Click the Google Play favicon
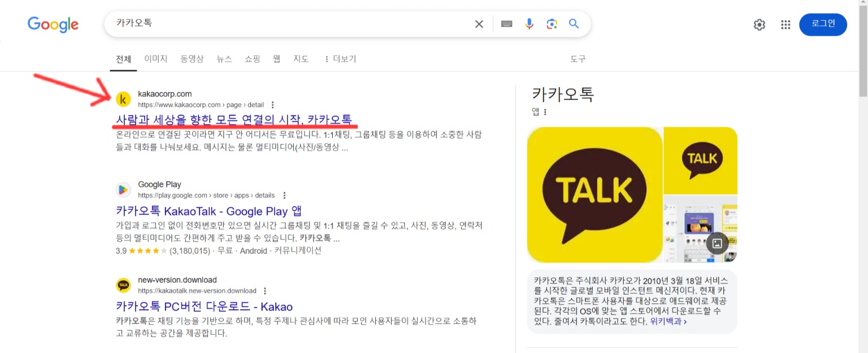This screenshot has width=868, height=353. pyautogui.click(x=123, y=190)
